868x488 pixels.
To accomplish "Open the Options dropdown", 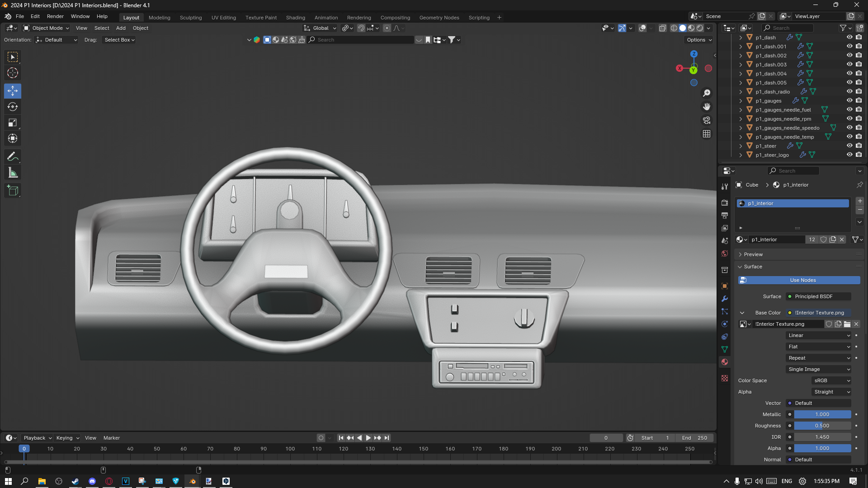I will click(x=699, y=40).
